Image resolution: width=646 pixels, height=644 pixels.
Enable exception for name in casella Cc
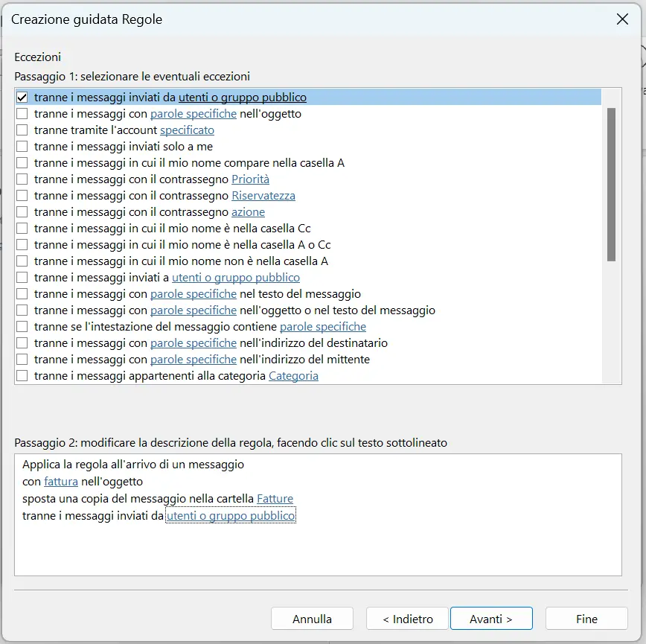pyautogui.click(x=21, y=228)
